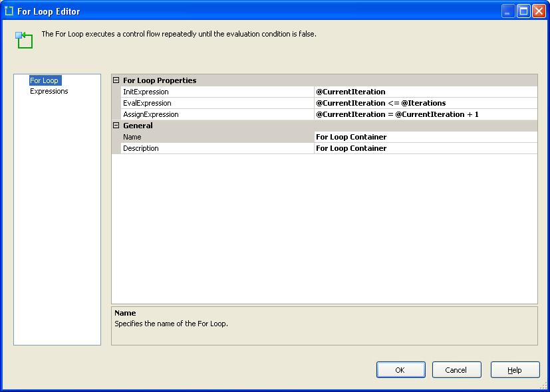Select the For Loop page in left pane

point(45,80)
